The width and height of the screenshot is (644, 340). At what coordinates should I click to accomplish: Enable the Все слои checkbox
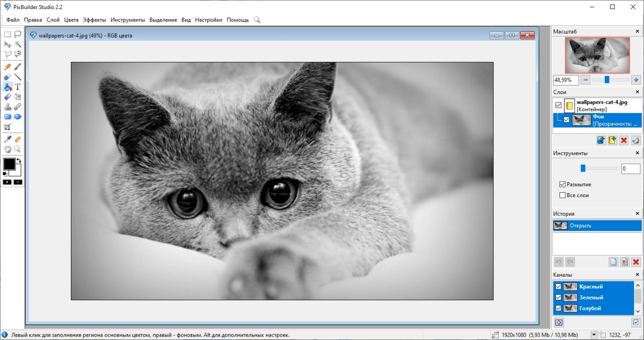click(562, 195)
